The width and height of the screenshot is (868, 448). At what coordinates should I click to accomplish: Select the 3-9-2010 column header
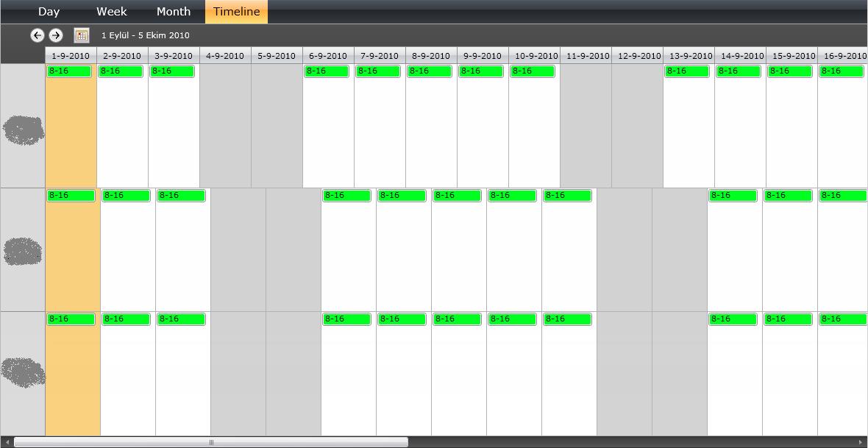[174, 55]
